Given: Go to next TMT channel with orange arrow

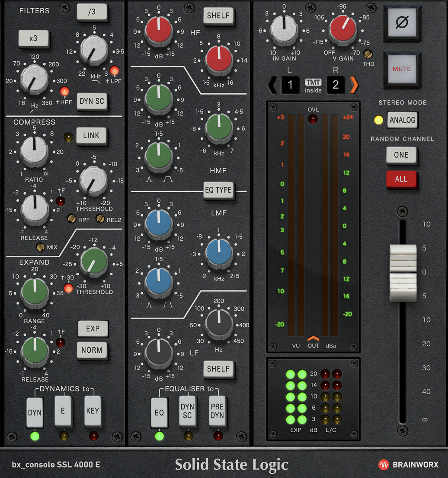Looking at the screenshot, I should pos(354,85).
